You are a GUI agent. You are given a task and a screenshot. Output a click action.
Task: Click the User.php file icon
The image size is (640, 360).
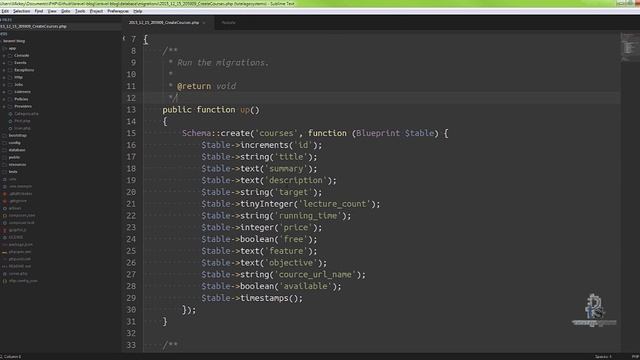(x=11, y=128)
